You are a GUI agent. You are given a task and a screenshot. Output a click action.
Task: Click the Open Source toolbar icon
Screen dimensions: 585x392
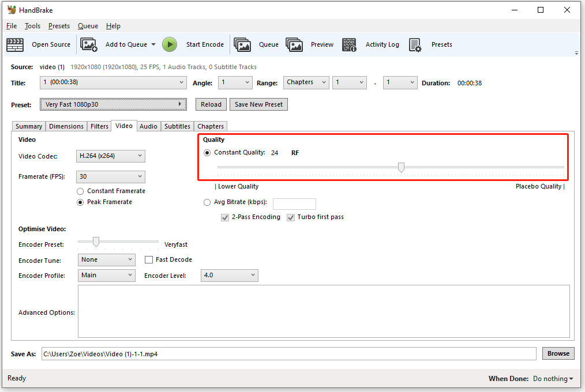click(x=15, y=44)
